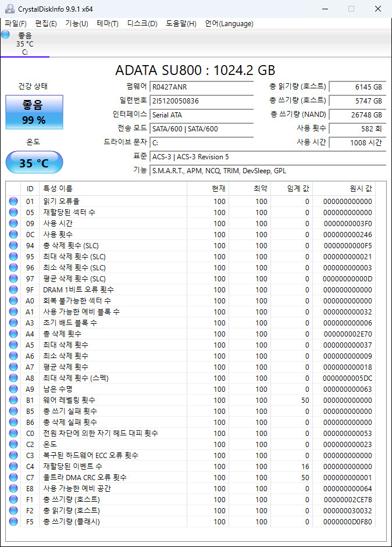This screenshot has height=547, width=392.
Task: Click status orb for A6 최소 삭제 횟수
Action: pyautogui.click(x=13, y=356)
